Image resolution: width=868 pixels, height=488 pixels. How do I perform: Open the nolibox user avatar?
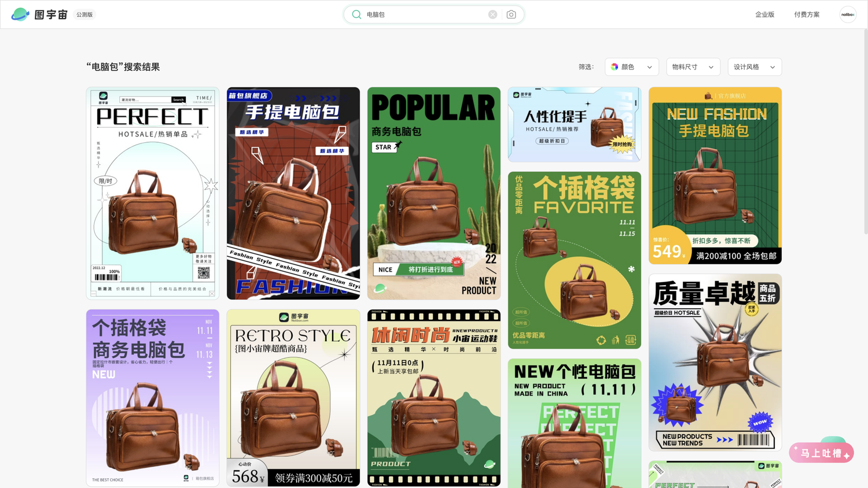pyautogui.click(x=848, y=14)
